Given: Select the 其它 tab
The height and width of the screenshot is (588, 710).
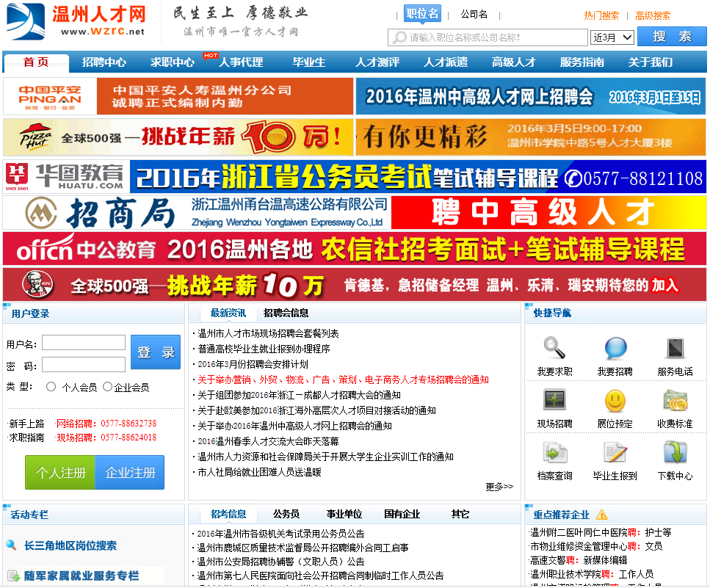Looking at the screenshot, I should (460, 514).
